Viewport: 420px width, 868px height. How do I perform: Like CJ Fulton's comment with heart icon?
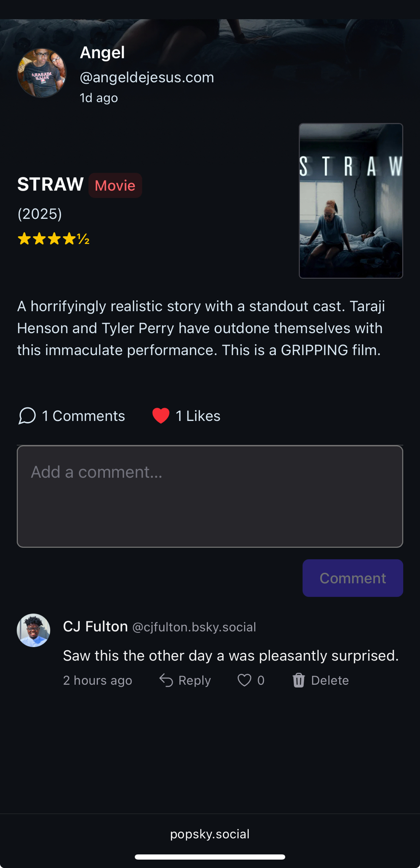pos(244,680)
